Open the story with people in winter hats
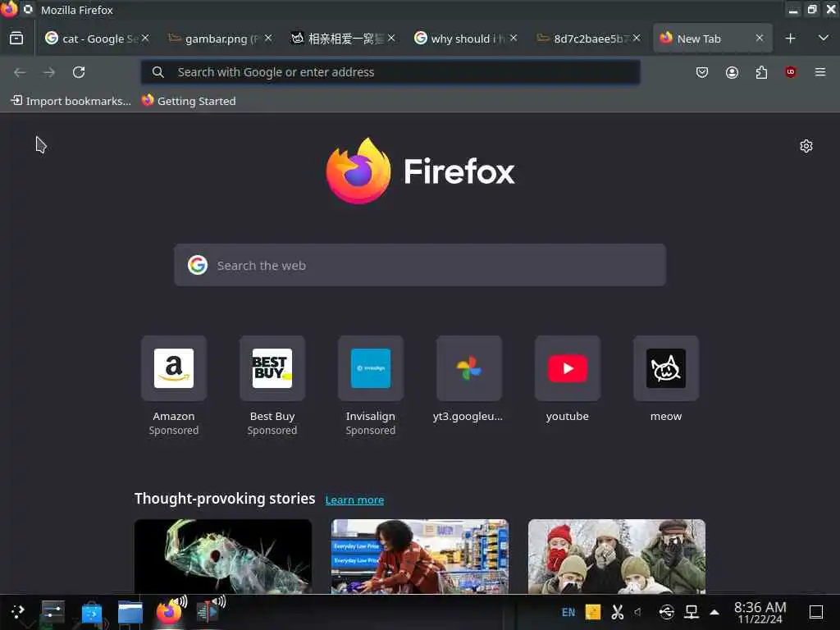This screenshot has height=630, width=840. 617,556
